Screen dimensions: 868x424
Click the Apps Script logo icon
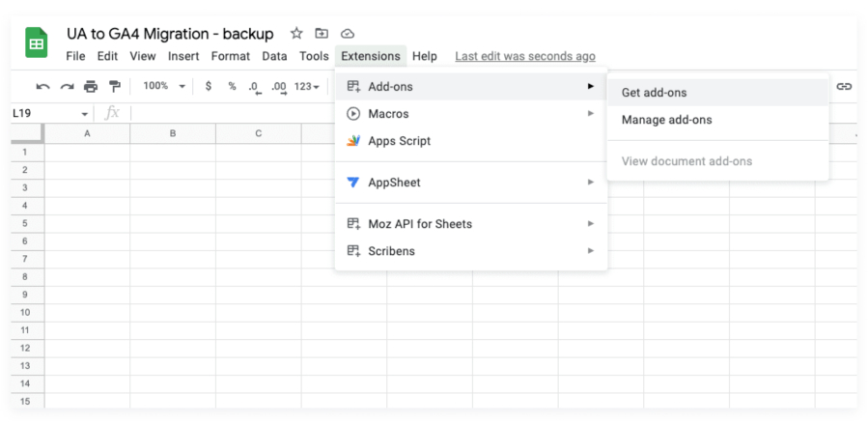[353, 141]
